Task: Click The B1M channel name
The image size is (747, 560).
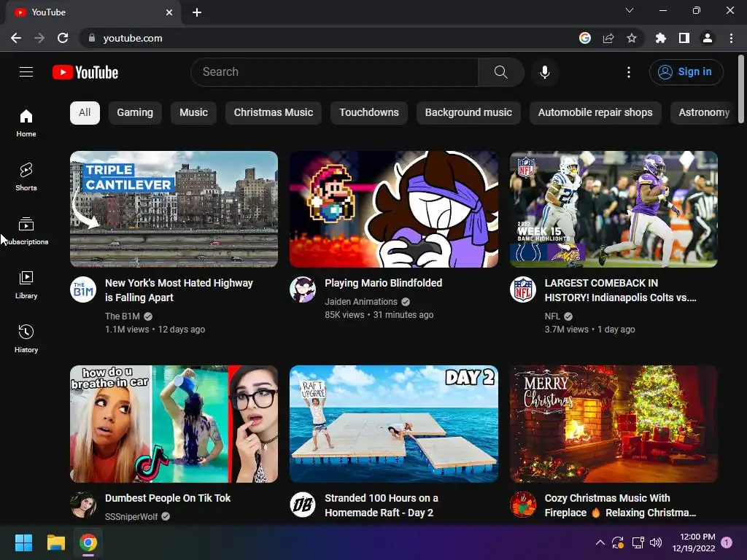Action: [x=123, y=316]
